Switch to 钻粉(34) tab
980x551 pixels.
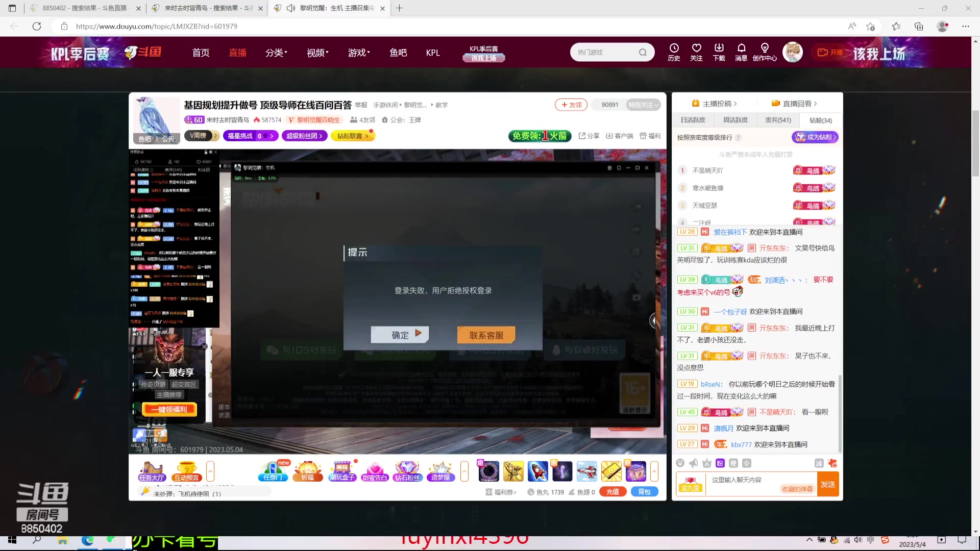coord(821,120)
